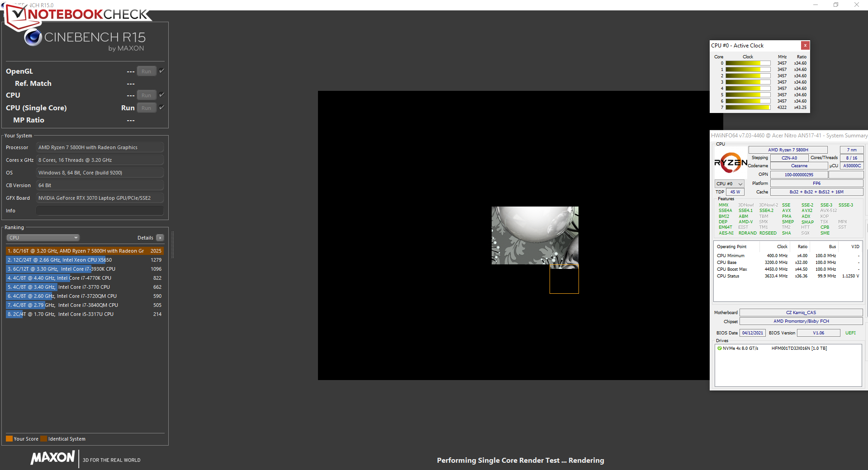Click the Run button next to OpenGL

(146, 71)
